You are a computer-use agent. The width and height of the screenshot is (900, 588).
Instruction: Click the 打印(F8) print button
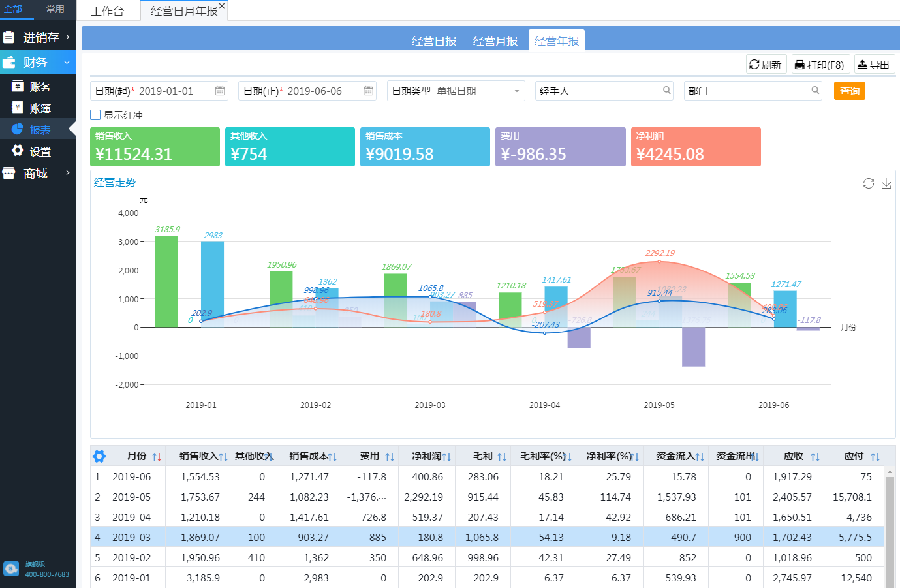[820, 65]
